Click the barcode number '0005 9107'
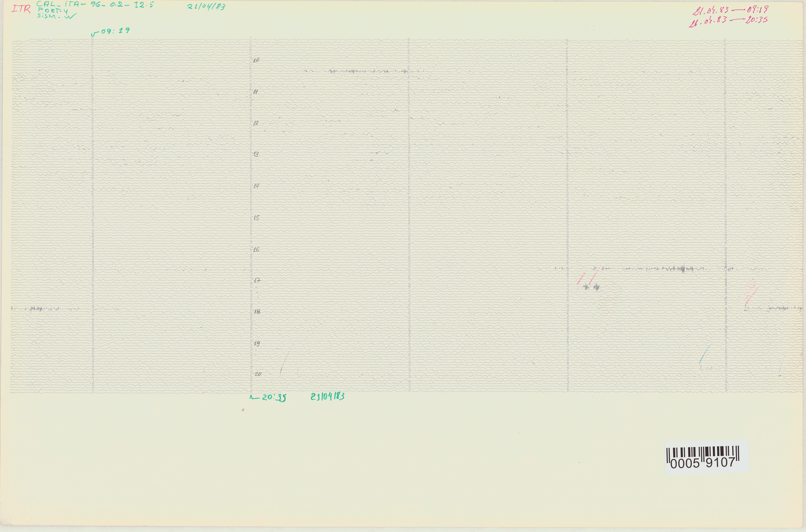This screenshot has height=532, width=806. 703,463
